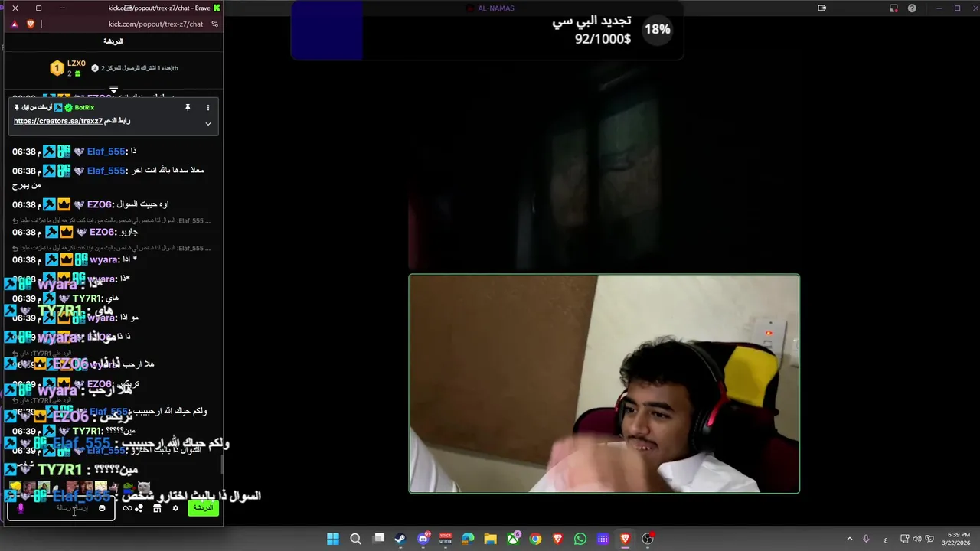980x551 pixels.
Task: Open WhatsApp from the taskbar
Action: [580, 539]
